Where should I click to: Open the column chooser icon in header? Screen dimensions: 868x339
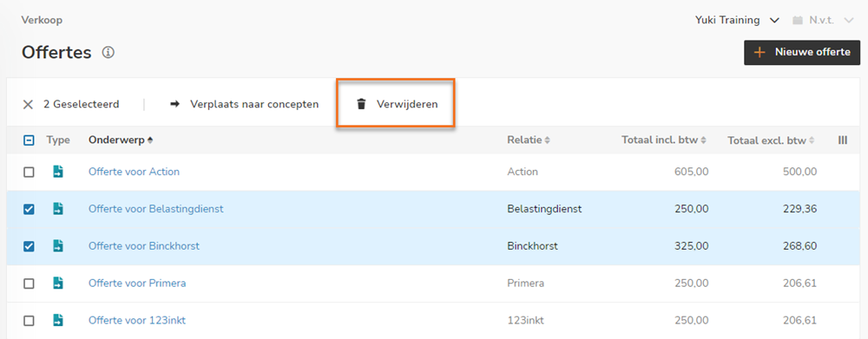[x=843, y=140]
